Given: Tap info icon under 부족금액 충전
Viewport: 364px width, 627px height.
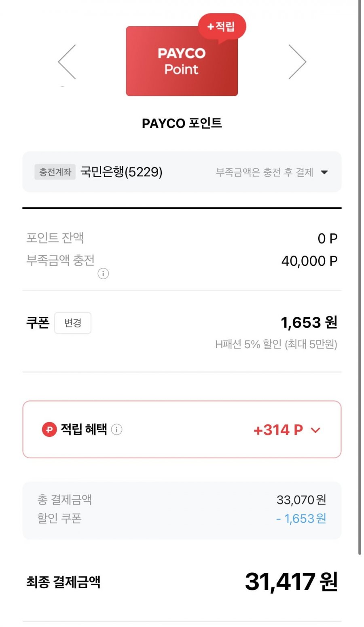Looking at the screenshot, I should tap(103, 274).
